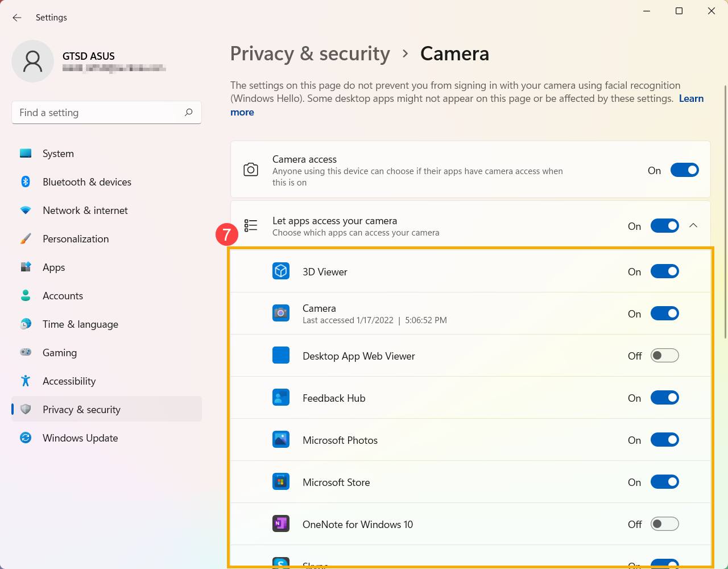Enable Desktop App Web Viewer camera access
Image resolution: width=728 pixels, height=569 pixels.
(665, 356)
